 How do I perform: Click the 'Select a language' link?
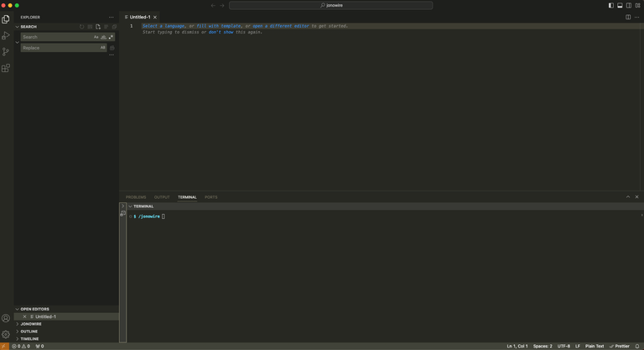[164, 26]
